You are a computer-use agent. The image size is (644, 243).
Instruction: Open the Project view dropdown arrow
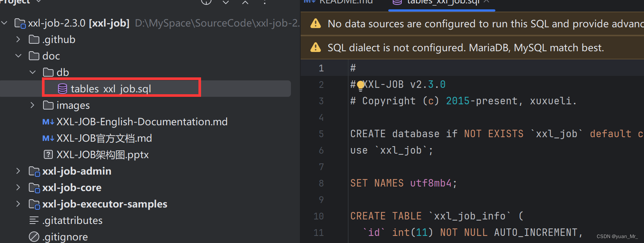point(39,2)
